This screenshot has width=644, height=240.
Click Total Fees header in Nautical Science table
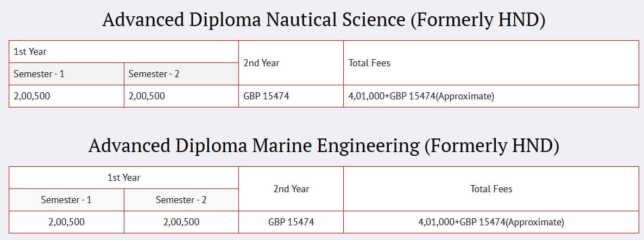pyautogui.click(x=369, y=63)
